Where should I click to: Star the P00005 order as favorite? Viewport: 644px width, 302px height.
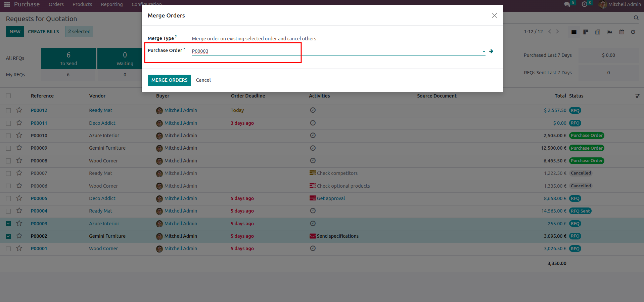[x=19, y=198]
